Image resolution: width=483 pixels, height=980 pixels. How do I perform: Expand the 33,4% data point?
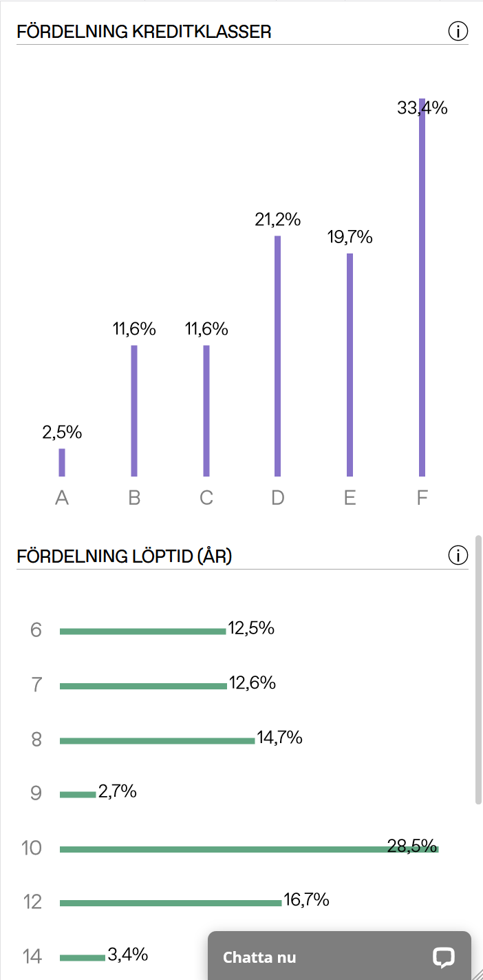(x=423, y=107)
